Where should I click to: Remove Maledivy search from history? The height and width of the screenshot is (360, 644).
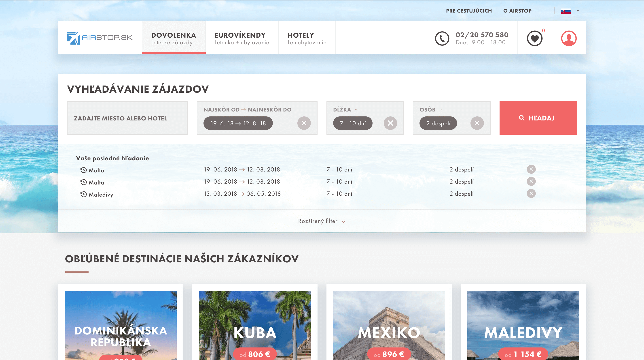pos(531,193)
